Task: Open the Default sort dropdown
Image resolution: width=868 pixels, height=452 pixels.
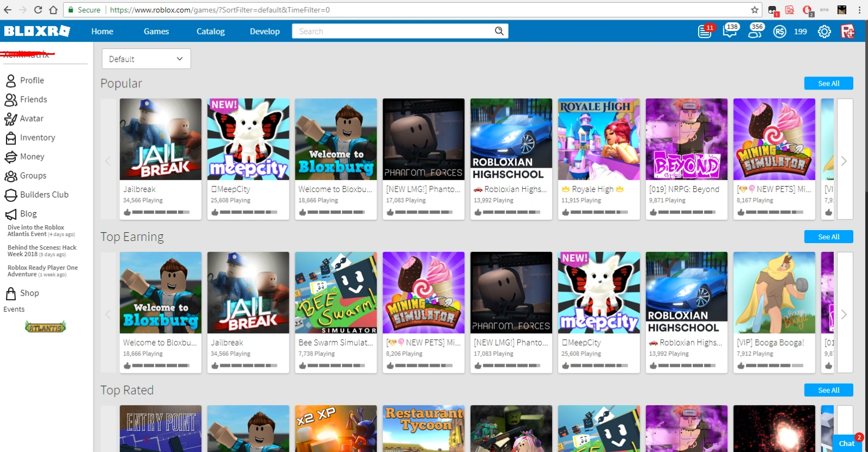Action: [146, 59]
